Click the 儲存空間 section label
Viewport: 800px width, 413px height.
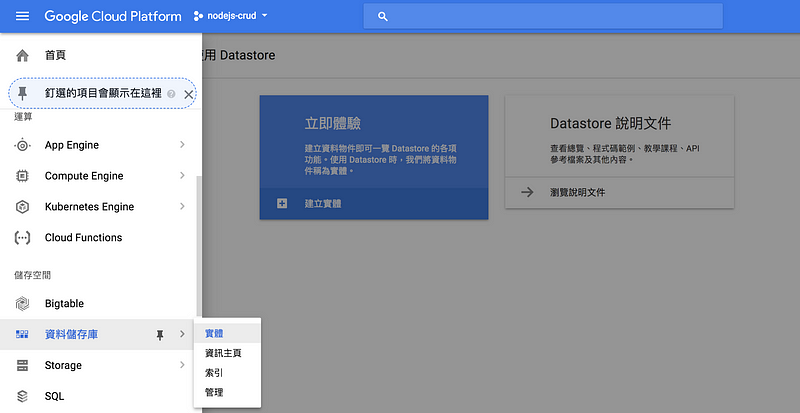32,275
